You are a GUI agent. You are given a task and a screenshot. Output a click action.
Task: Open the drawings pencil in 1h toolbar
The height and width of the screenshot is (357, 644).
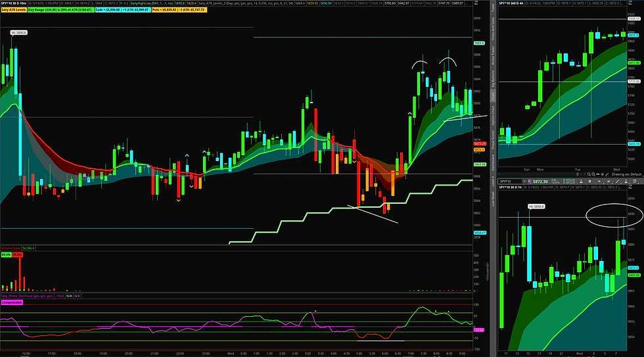[617, 181]
